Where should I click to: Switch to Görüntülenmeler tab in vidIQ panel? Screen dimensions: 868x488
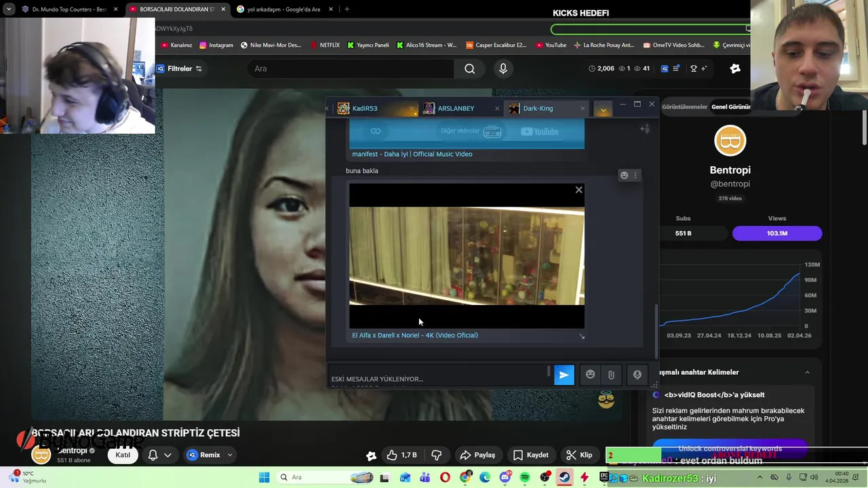tap(684, 107)
